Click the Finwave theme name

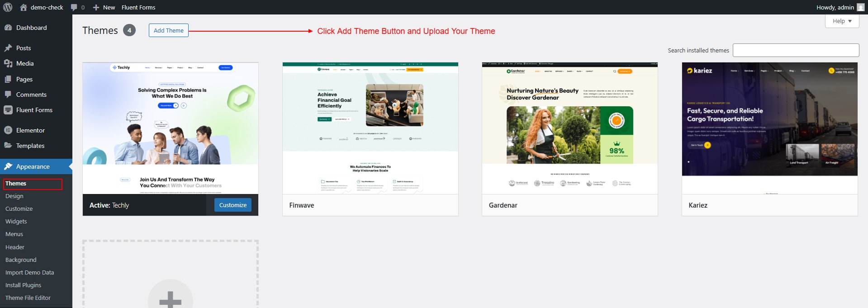click(x=302, y=205)
